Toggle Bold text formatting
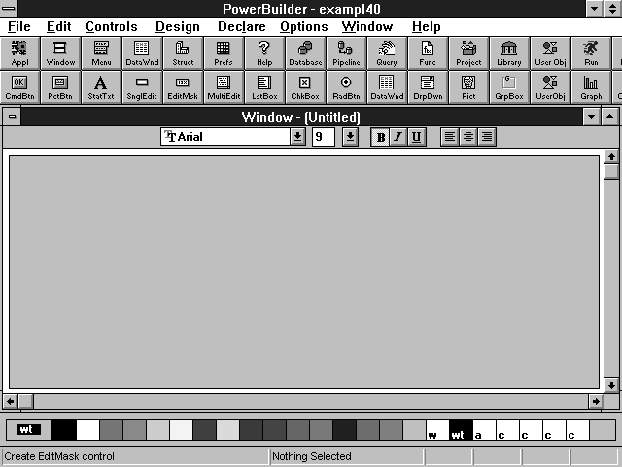Image resolution: width=622 pixels, height=467 pixels. [x=380, y=137]
